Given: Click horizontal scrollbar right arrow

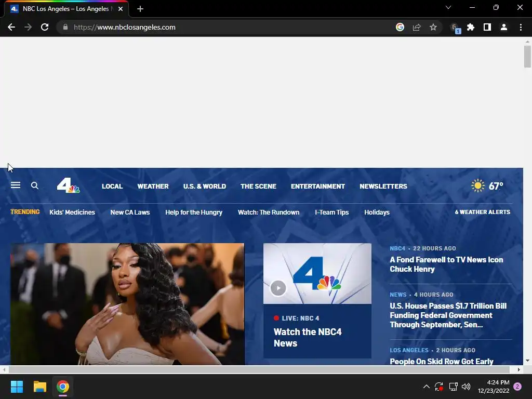Looking at the screenshot, I should click(519, 369).
